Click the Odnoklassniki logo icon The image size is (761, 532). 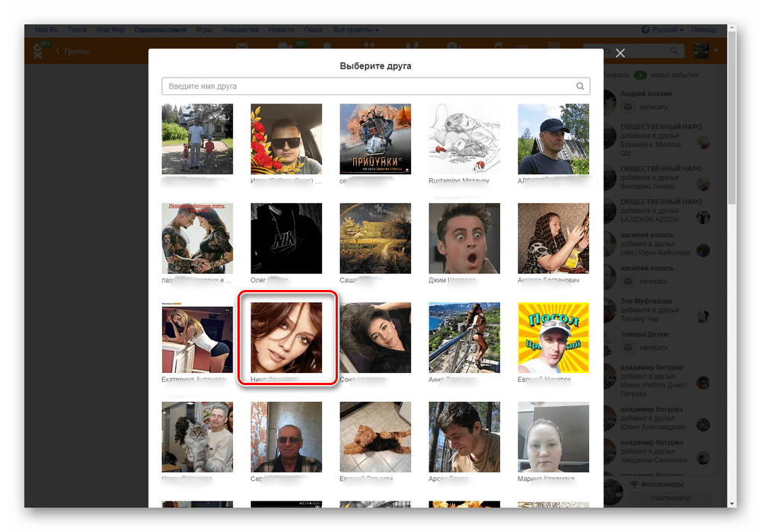[38, 50]
